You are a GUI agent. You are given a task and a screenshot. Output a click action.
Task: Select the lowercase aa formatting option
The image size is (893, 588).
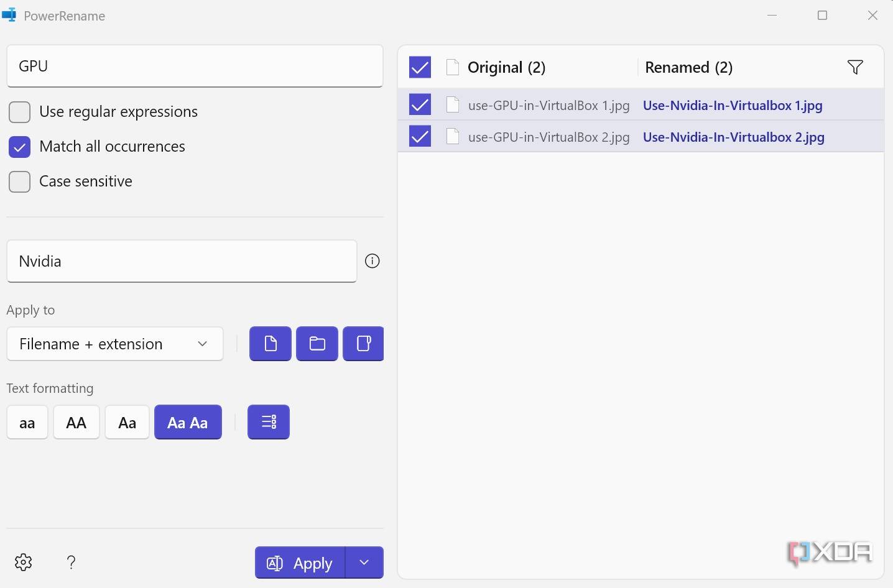(27, 423)
